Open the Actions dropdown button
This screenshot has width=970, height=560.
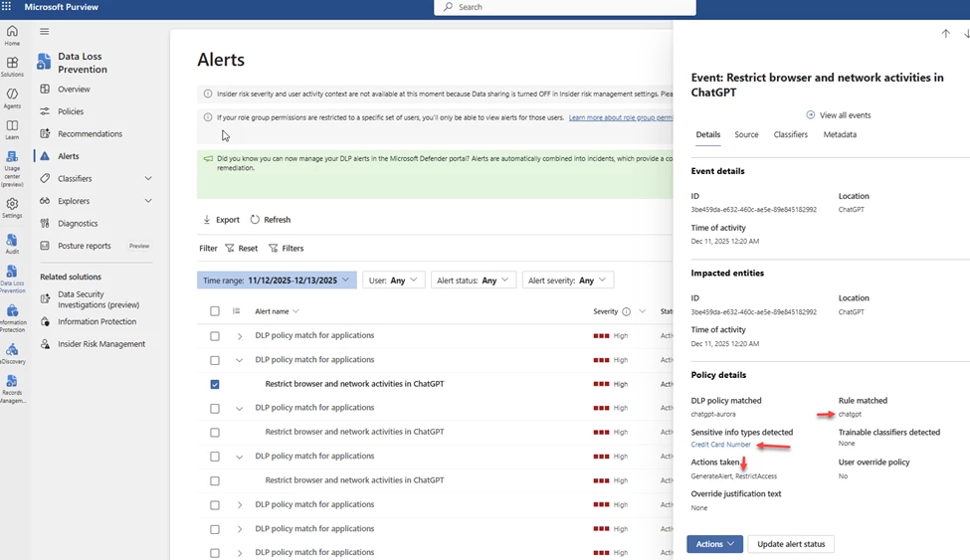pyautogui.click(x=714, y=544)
